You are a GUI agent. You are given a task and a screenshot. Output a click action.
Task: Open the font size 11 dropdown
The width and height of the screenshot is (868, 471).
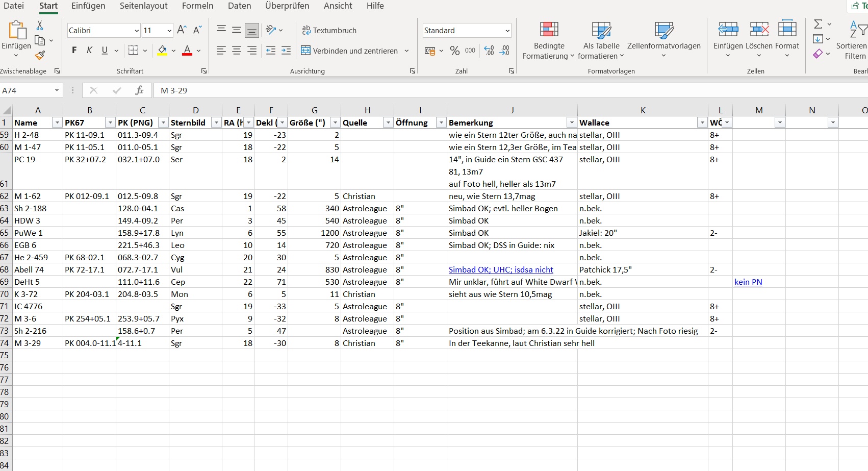pos(169,31)
